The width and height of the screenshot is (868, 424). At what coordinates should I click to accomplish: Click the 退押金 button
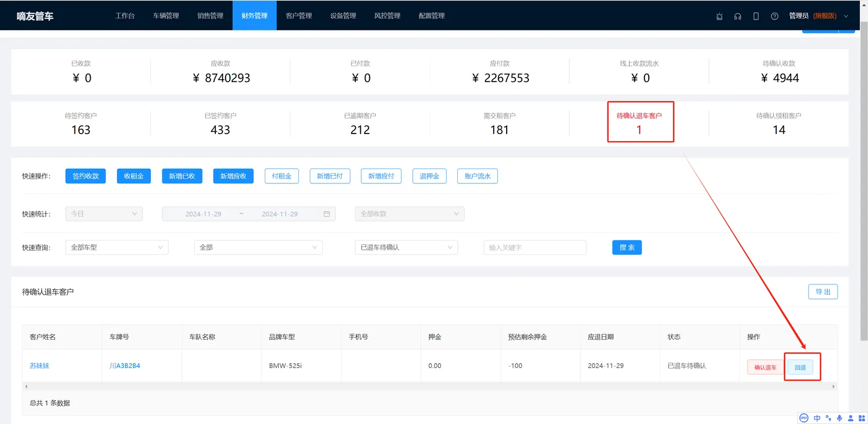pos(430,176)
